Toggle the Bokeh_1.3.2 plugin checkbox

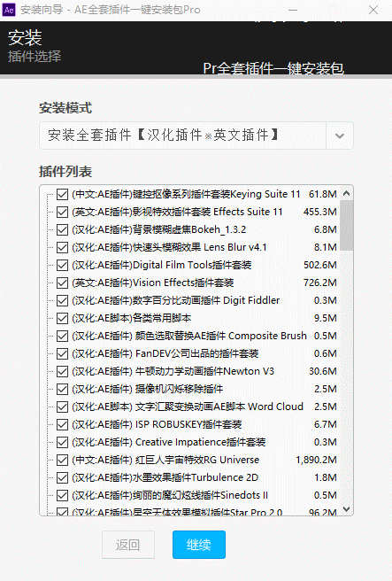point(62,229)
